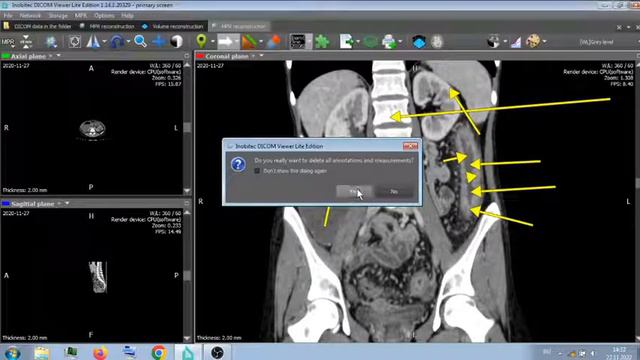Maximize the Axial plane panel
The image size is (640, 360).
point(187,56)
